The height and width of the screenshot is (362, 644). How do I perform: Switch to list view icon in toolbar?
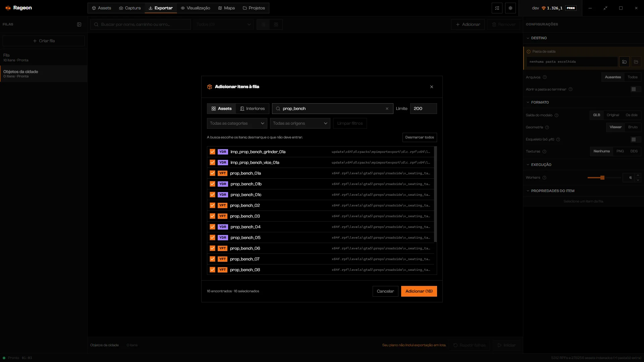coord(264,24)
